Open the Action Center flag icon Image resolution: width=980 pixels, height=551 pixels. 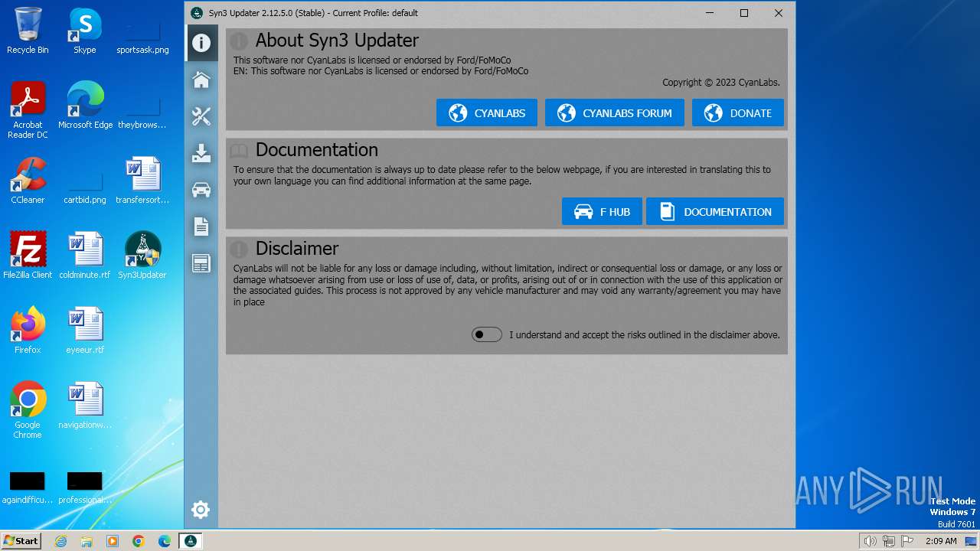(x=907, y=541)
